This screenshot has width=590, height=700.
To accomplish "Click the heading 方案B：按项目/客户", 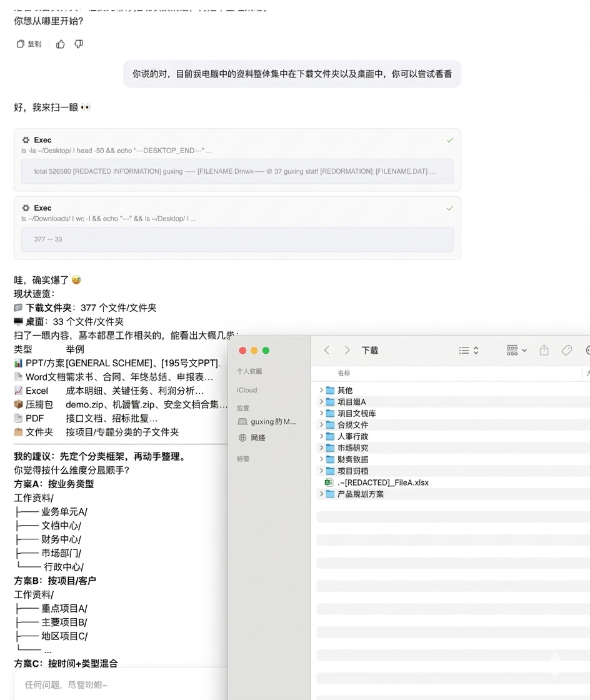I will tap(55, 581).
